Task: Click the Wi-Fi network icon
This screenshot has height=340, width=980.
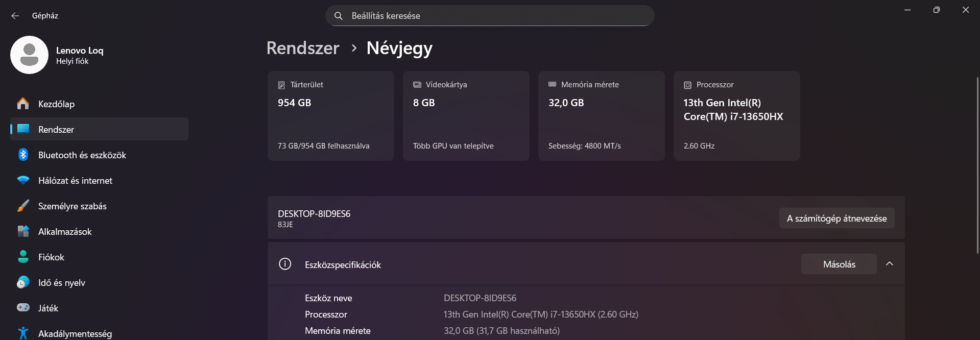Action: (23, 180)
